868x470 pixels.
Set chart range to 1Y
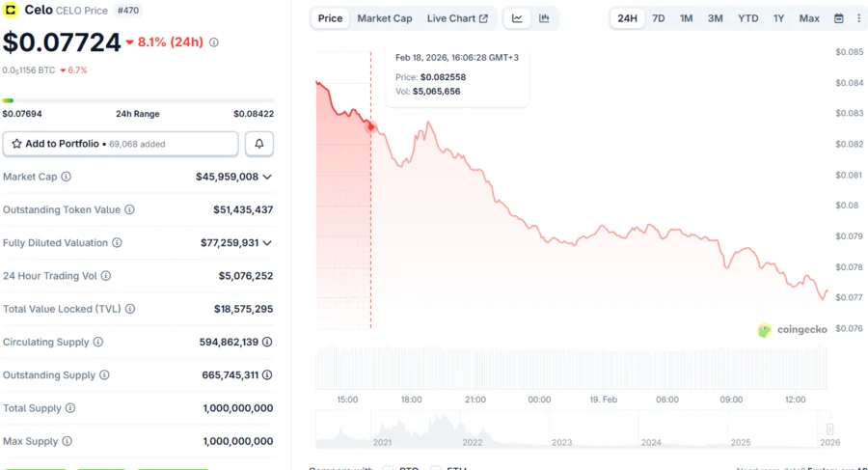tap(778, 18)
